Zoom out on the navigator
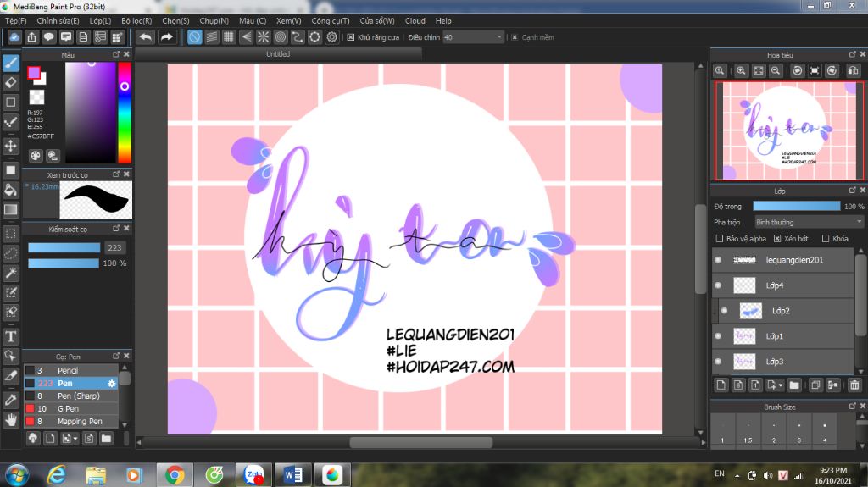Viewport: 868px width, 487px height. [x=776, y=70]
